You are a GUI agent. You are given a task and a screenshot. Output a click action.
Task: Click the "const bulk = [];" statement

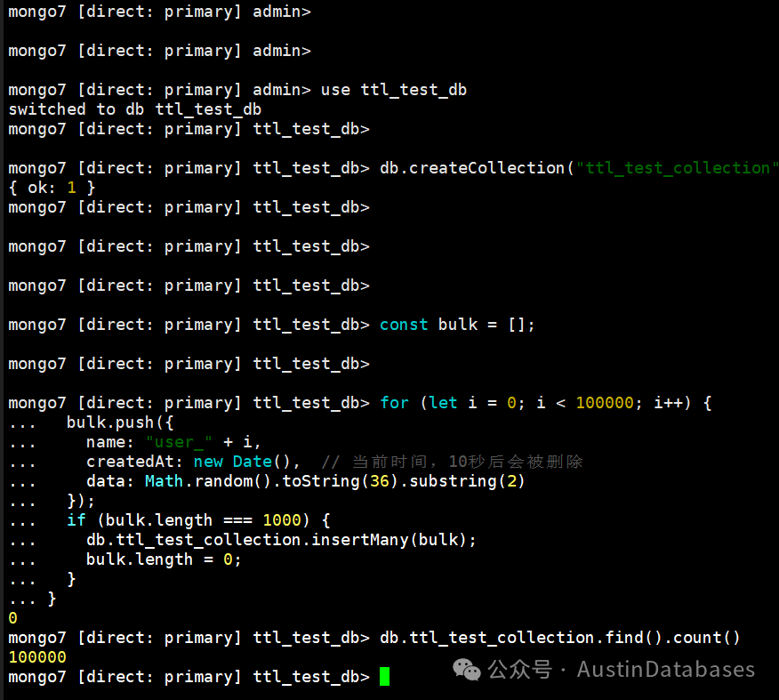tap(457, 325)
